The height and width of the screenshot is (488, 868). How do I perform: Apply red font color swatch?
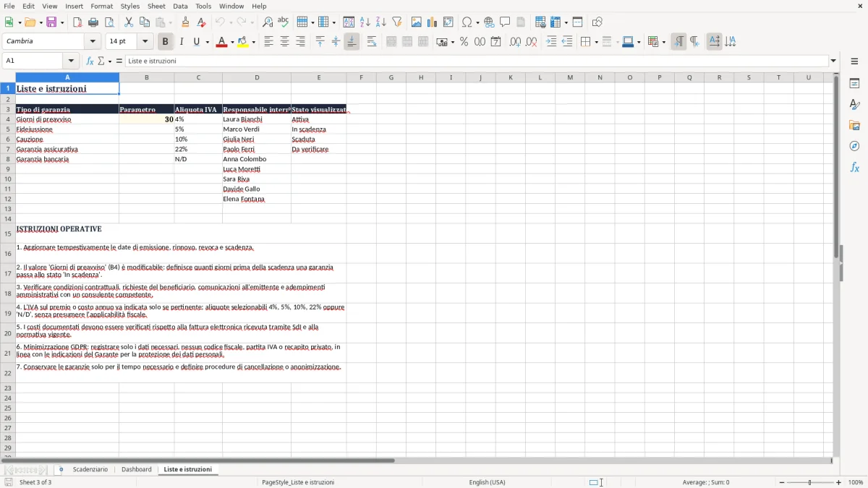pyautogui.click(x=221, y=42)
